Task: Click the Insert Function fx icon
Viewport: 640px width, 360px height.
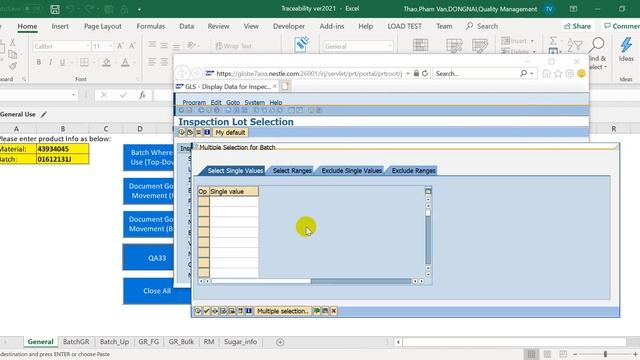Action: 142,95
